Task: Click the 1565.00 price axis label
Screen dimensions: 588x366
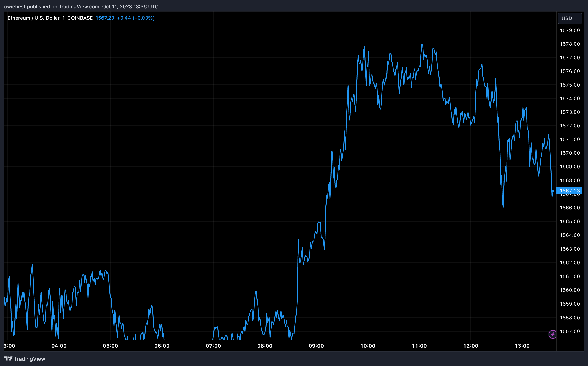Action: [570, 222]
